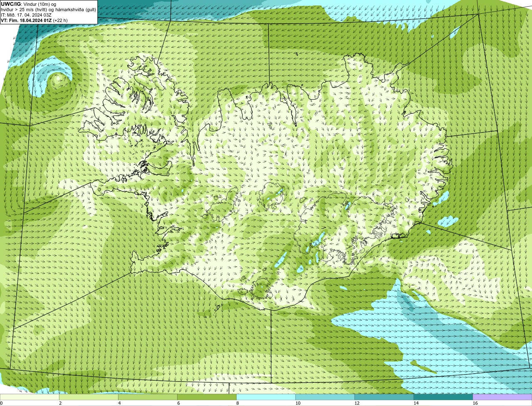Image resolution: width=532 pixels, height=406 pixels.
Task: Select the '12' value on the wind scale
Action: [x=357, y=403]
